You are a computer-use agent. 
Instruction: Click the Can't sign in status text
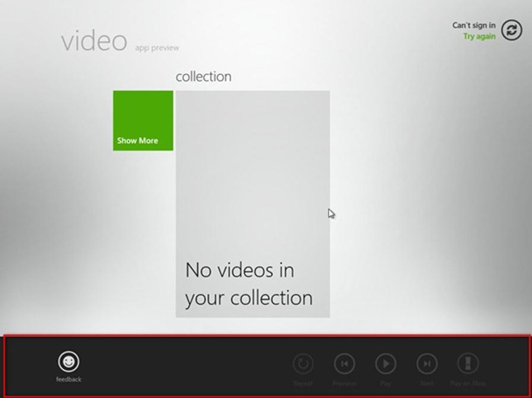pyautogui.click(x=474, y=26)
